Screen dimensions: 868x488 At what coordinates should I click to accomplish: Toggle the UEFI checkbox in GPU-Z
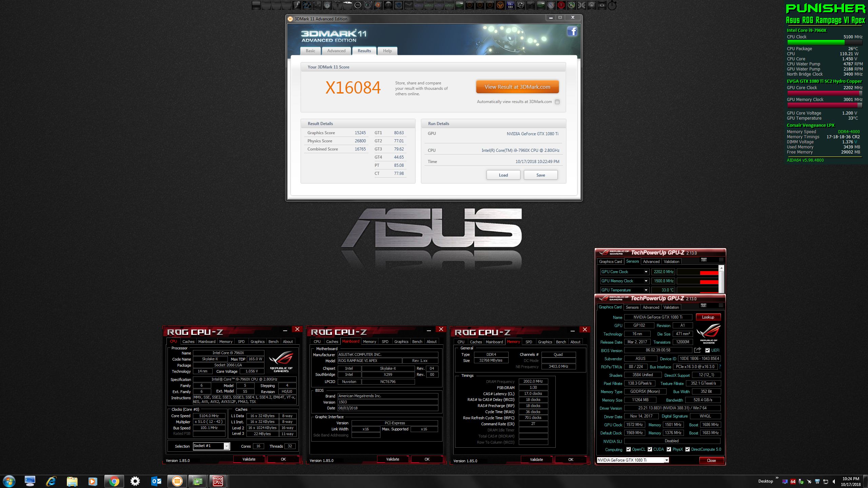point(707,350)
